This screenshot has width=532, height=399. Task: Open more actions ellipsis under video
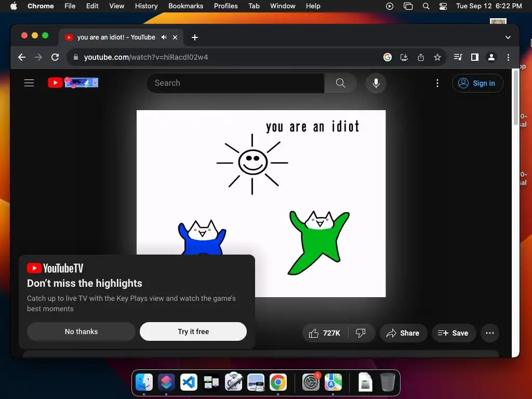click(x=490, y=333)
